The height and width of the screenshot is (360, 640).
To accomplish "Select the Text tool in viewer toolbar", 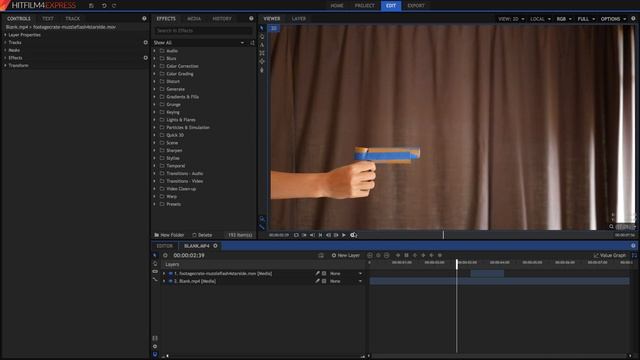I will [x=262, y=45].
